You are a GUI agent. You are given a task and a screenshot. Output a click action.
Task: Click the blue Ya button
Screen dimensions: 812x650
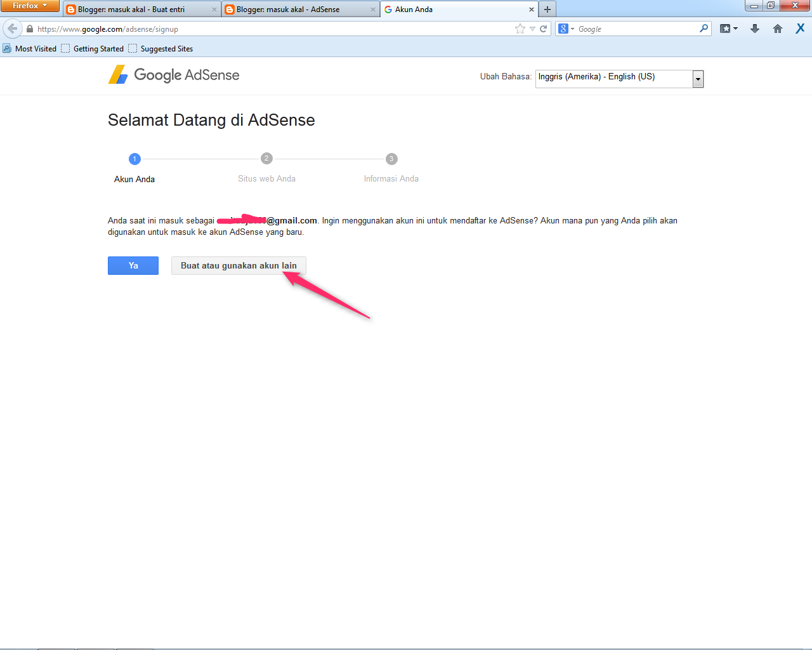[x=133, y=265]
